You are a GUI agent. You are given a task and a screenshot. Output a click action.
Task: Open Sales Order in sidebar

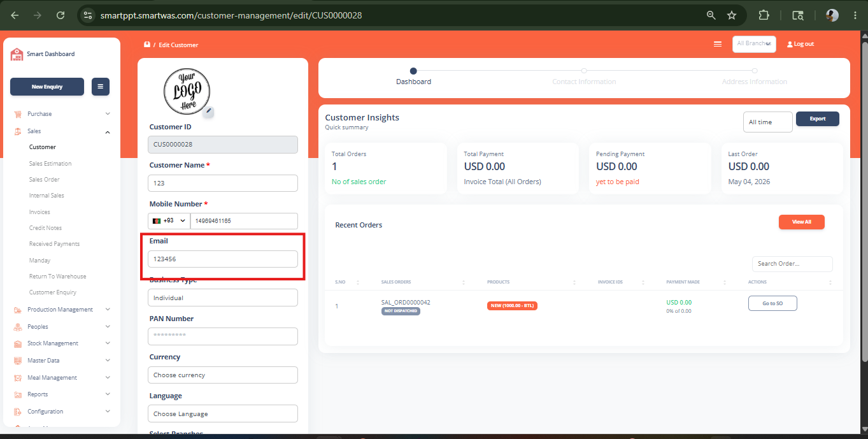[x=45, y=180]
